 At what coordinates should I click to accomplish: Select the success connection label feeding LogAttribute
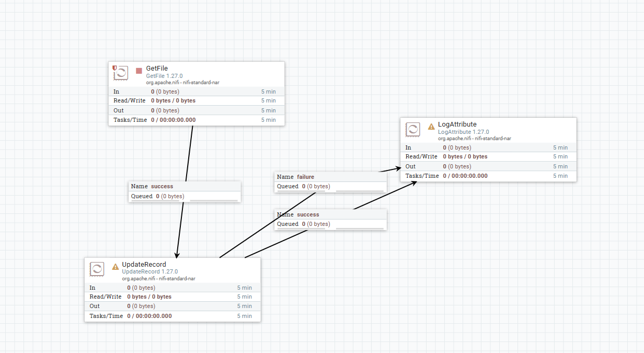click(330, 219)
